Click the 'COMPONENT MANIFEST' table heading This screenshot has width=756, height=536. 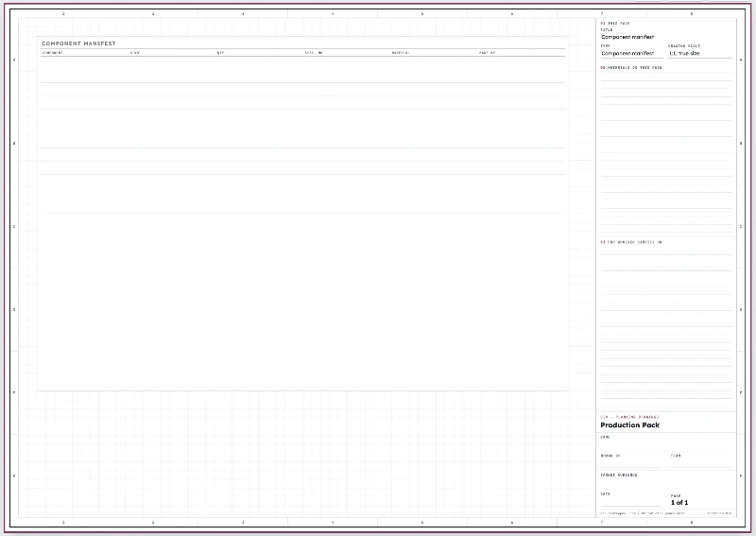coord(78,43)
